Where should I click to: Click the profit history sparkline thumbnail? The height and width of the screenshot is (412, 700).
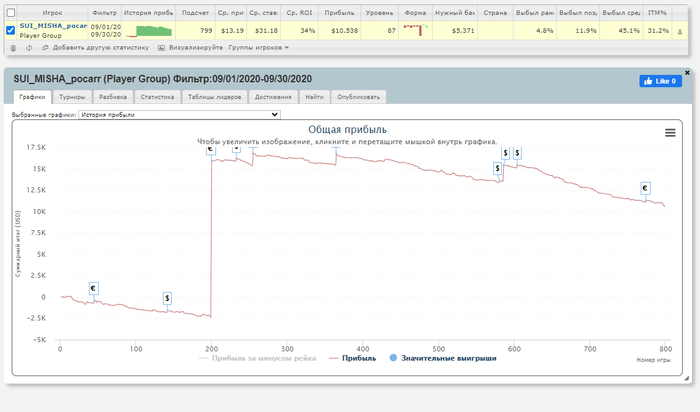click(149, 31)
